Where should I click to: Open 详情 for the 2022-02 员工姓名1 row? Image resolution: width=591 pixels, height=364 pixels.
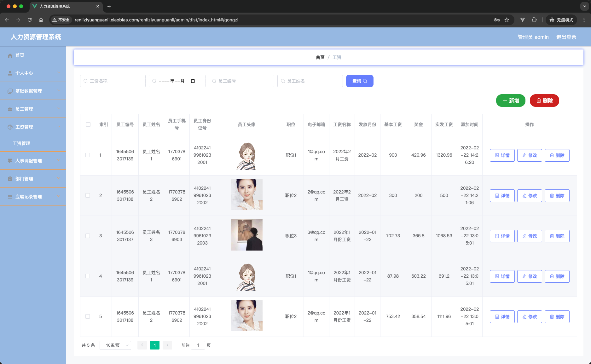pos(502,155)
